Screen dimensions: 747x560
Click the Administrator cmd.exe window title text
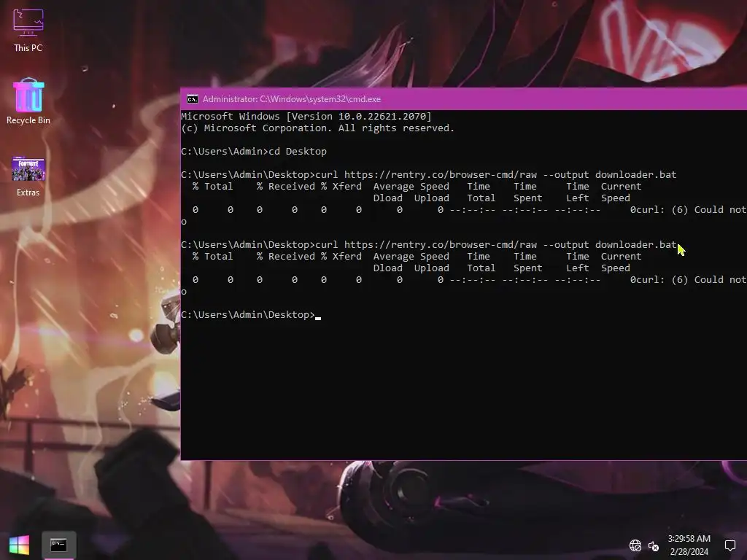tap(292, 99)
